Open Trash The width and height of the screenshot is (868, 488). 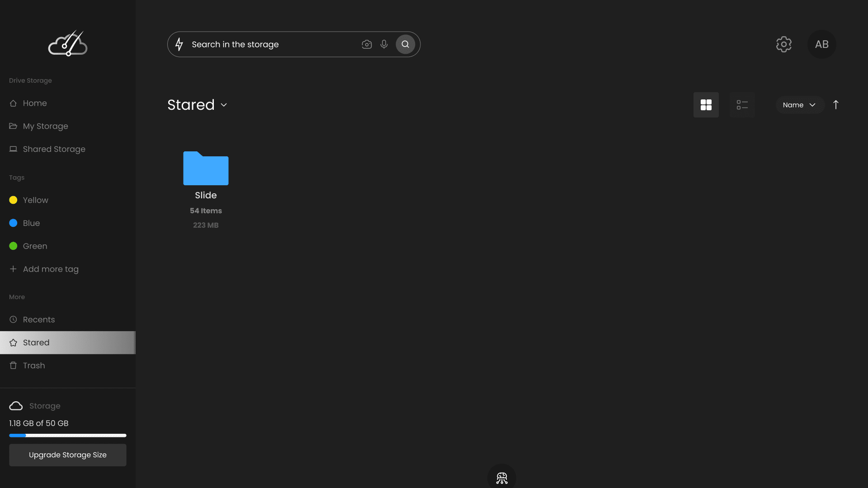68,366
